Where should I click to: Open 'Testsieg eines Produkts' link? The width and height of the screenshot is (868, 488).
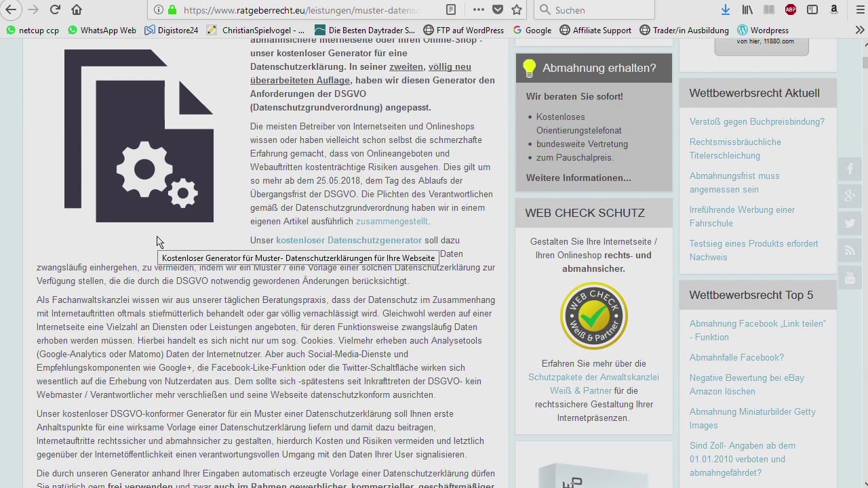[754, 250]
